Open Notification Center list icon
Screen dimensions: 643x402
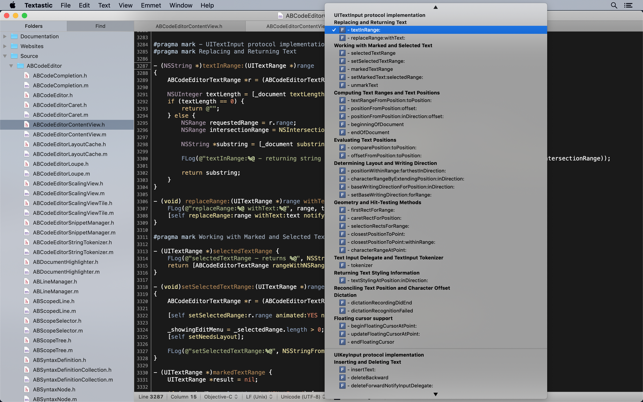point(629,5)
